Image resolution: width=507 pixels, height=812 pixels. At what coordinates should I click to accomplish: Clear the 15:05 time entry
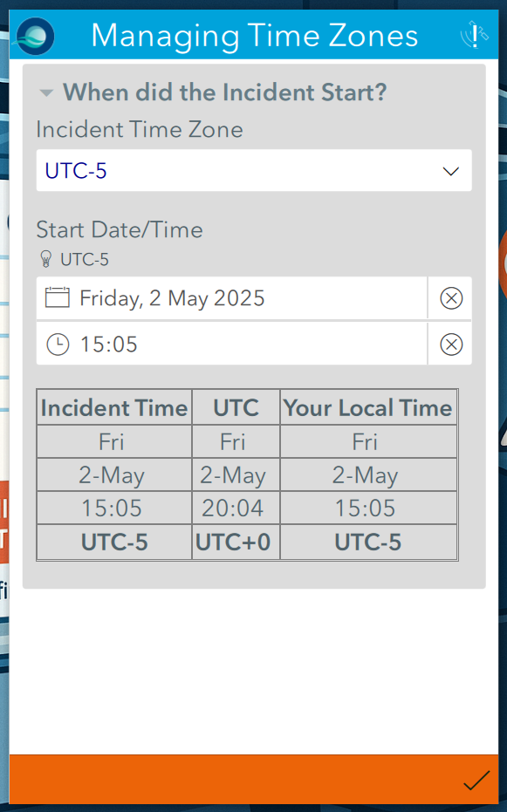tap(450, 344)
